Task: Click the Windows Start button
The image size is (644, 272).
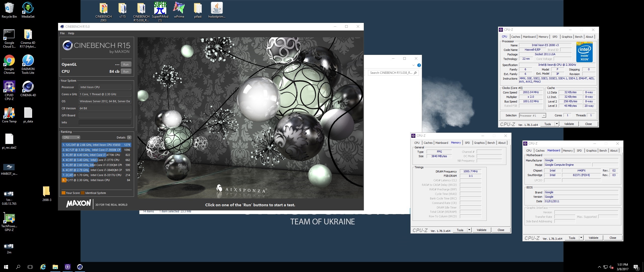Action: coord(6,267)
